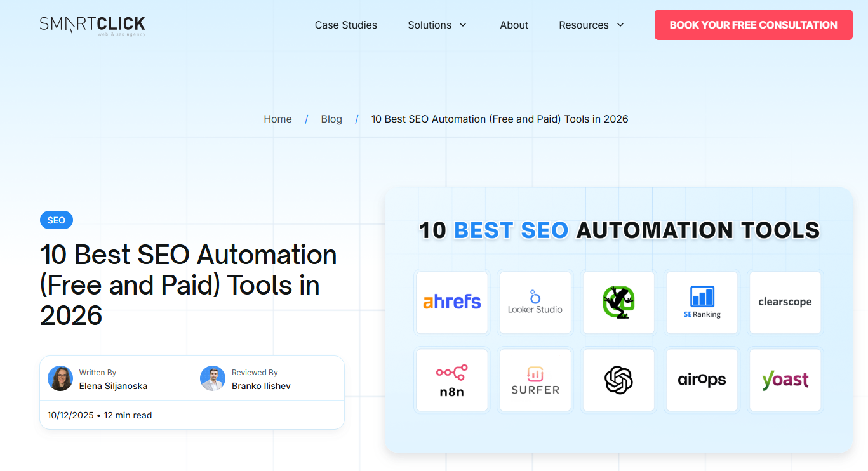The image size is (868, 471).
Task: Click the Surfer logo tile
Action: point(535,380)
